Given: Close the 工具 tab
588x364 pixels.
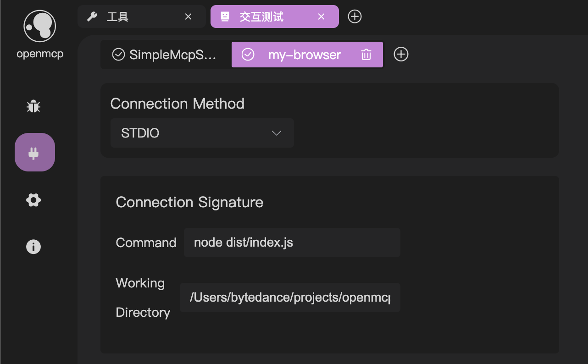Looking at the screenshot, I should point(188,17).
